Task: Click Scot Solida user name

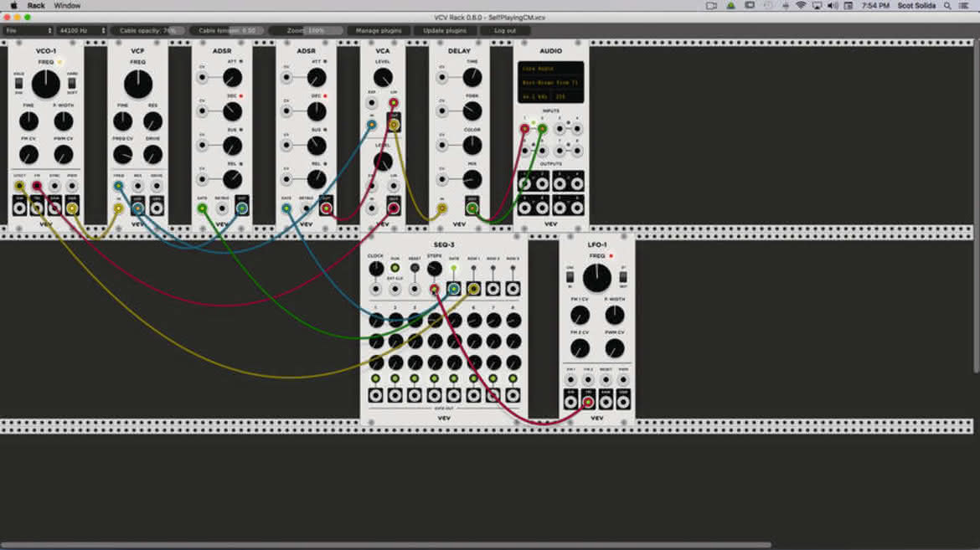Action: click(916, 6)
